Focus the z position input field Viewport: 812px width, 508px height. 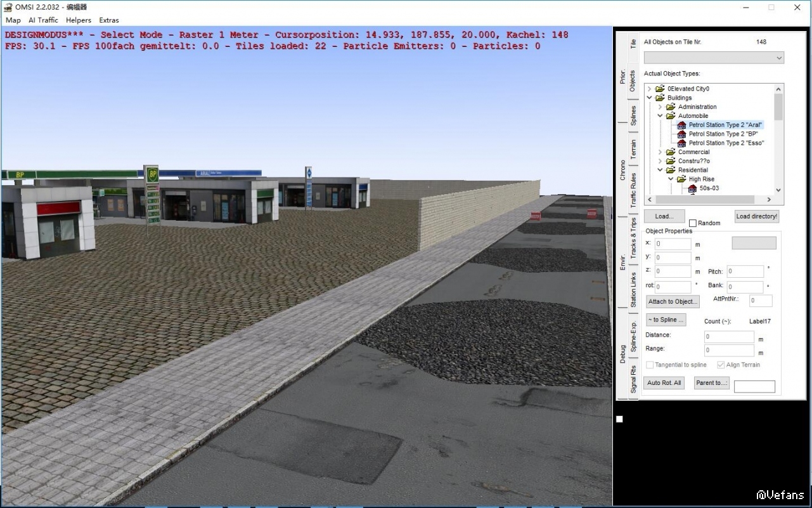click(673, 271)
